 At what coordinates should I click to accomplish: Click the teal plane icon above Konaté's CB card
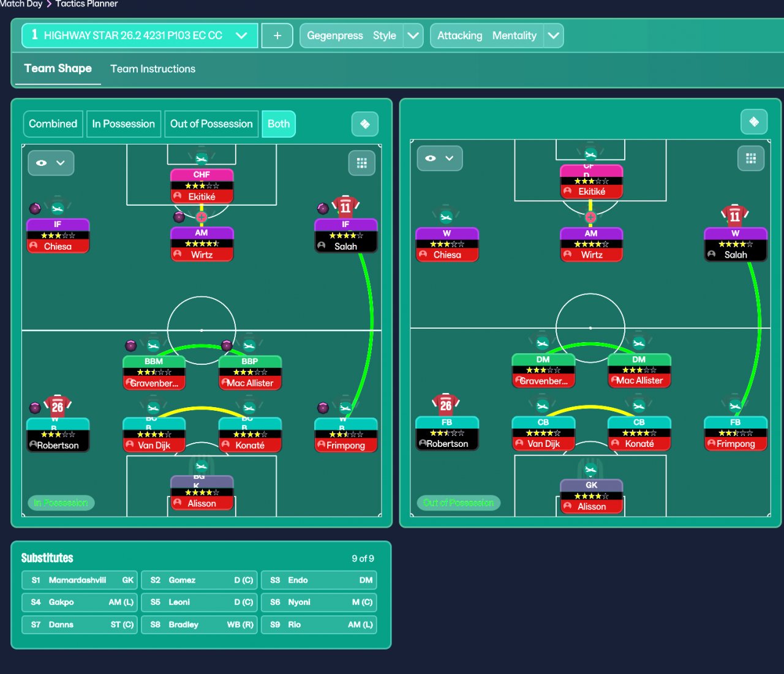(x=639, y=406)
